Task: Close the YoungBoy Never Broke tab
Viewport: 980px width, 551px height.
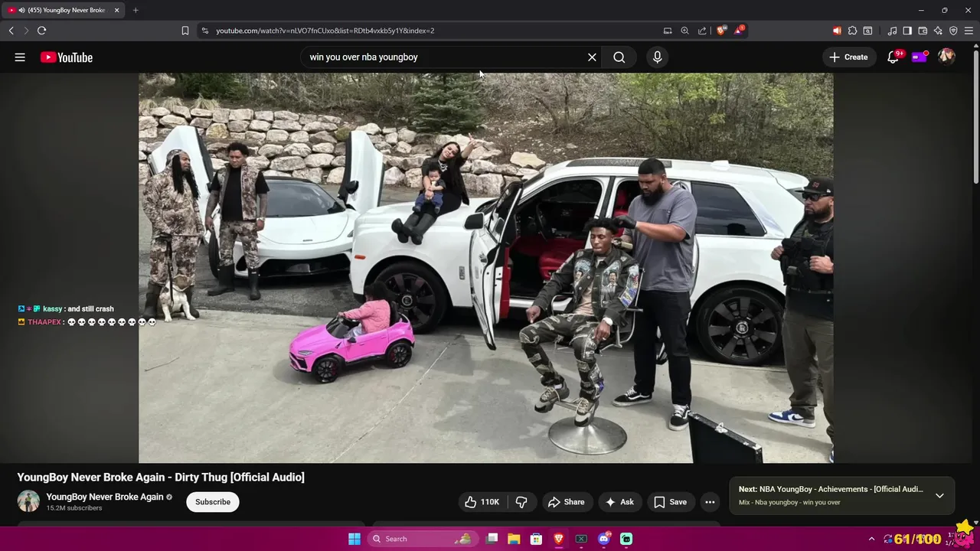Action: (116, 10)
